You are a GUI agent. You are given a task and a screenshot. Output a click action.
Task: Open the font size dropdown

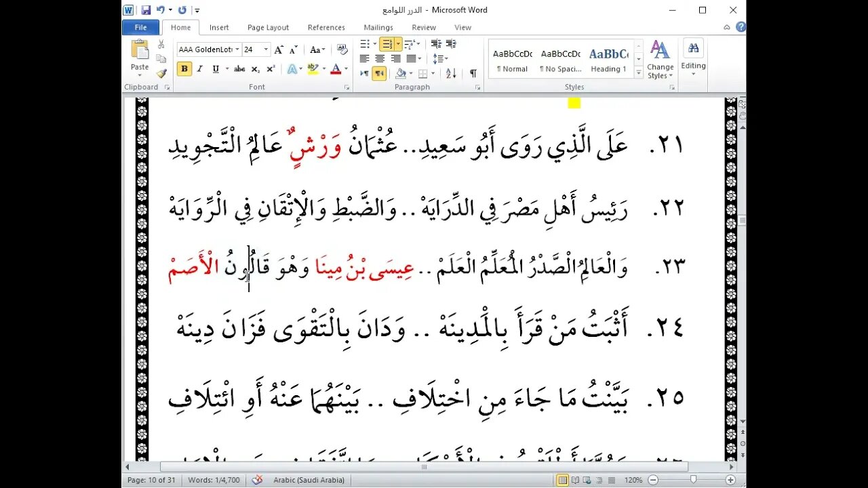[x=266, y=50]
